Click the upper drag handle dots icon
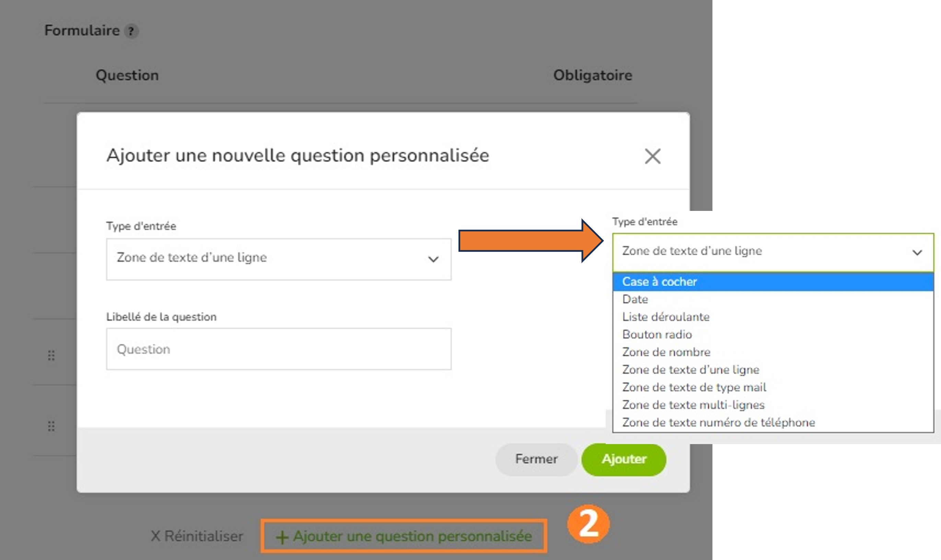Image resolution: width=941 pixels, height=560 pixels. coord(51,356)
